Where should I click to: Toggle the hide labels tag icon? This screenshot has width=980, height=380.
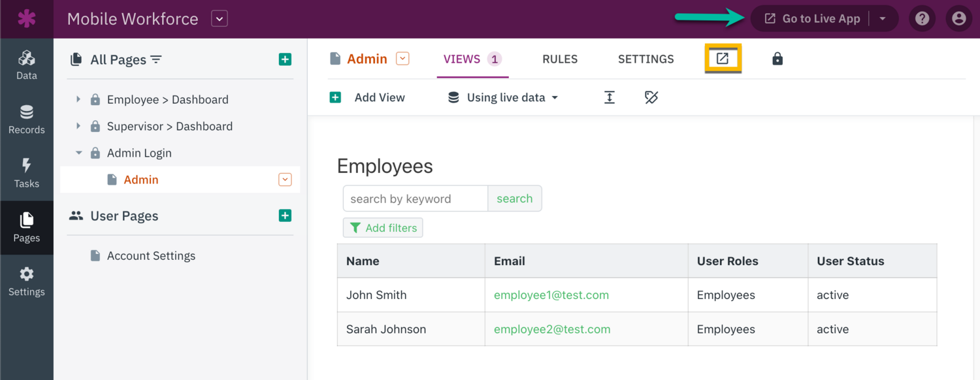click(x=651, y=97)
